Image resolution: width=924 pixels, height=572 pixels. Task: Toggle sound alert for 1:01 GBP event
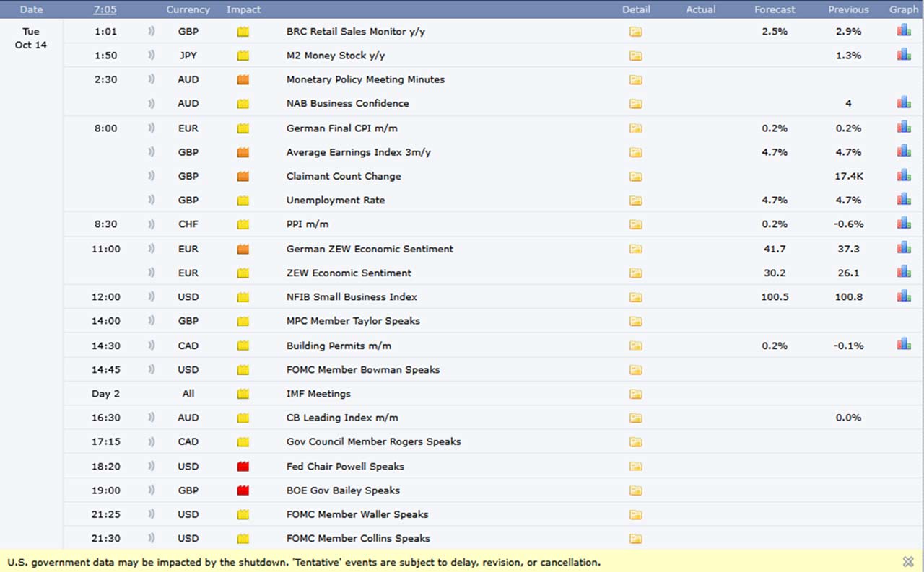point(152,32)
